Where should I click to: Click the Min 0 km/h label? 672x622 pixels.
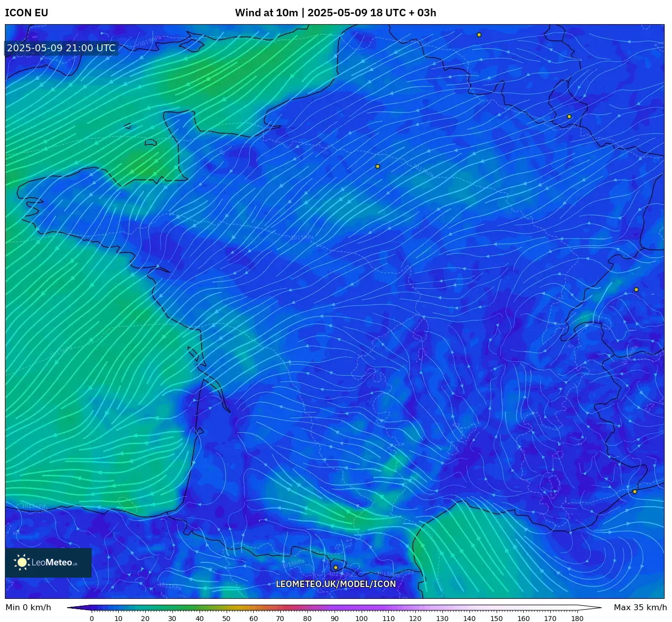click(x=28, y=607)
